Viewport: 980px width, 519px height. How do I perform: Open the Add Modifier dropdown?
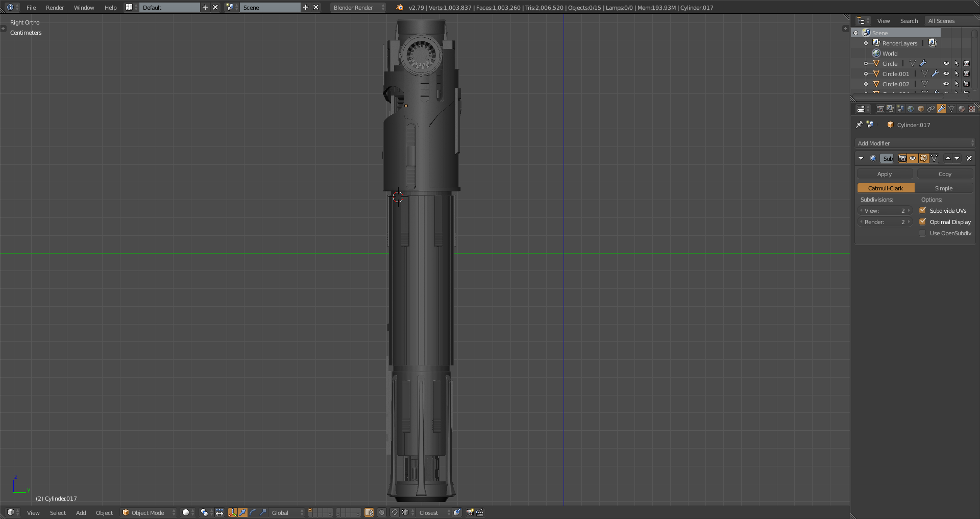point(915,143)
